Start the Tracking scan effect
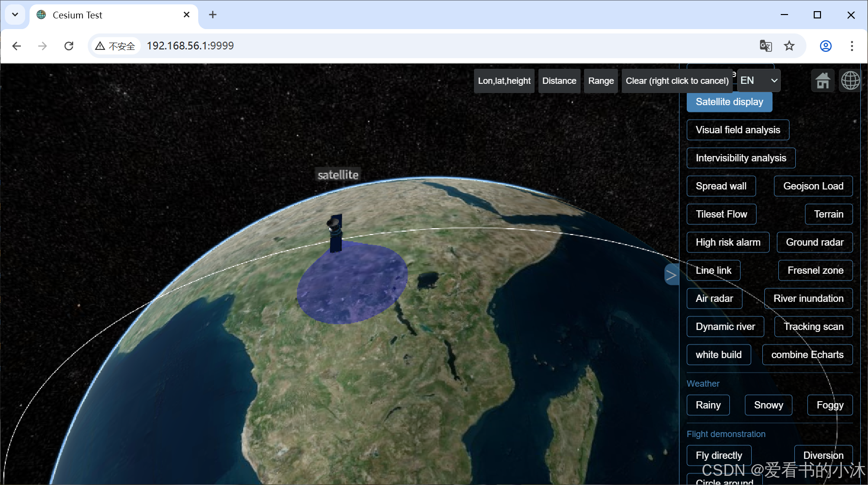This screenshot has width=868, height=485. point(814,327)
